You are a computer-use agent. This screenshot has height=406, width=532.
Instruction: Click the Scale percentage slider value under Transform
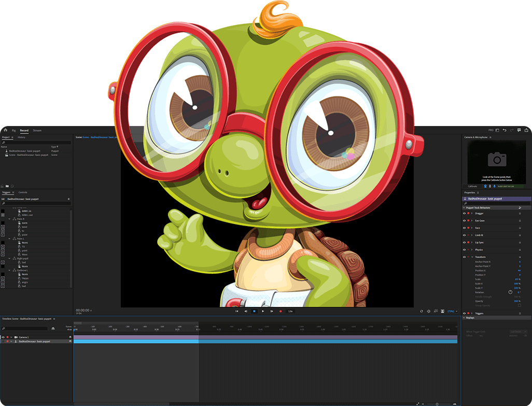[516, 279]
